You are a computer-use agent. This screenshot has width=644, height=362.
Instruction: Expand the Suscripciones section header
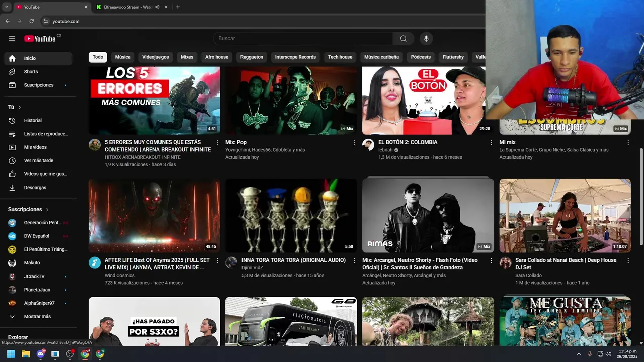(x=29, y=209)
